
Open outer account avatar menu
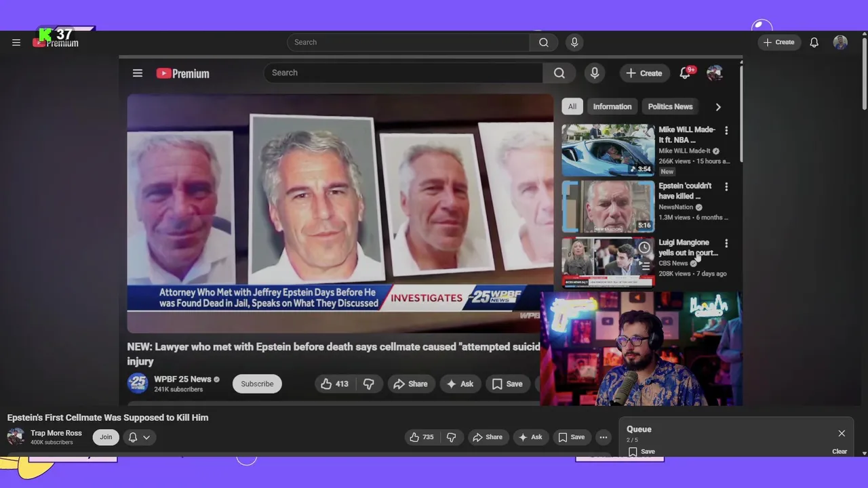tap(840, 42)
